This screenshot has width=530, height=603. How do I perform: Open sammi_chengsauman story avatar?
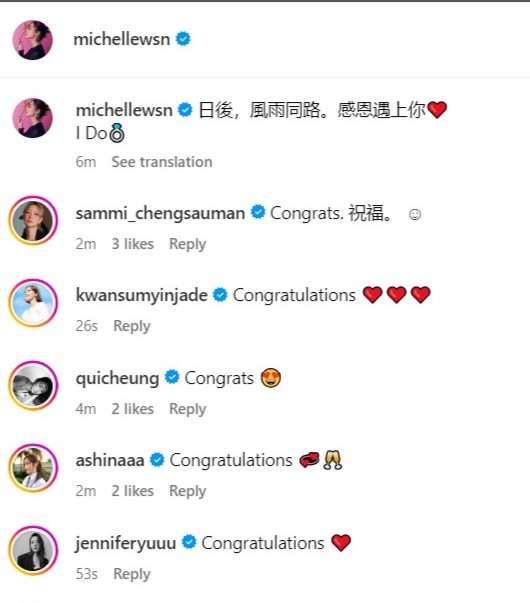pos(33,221)
